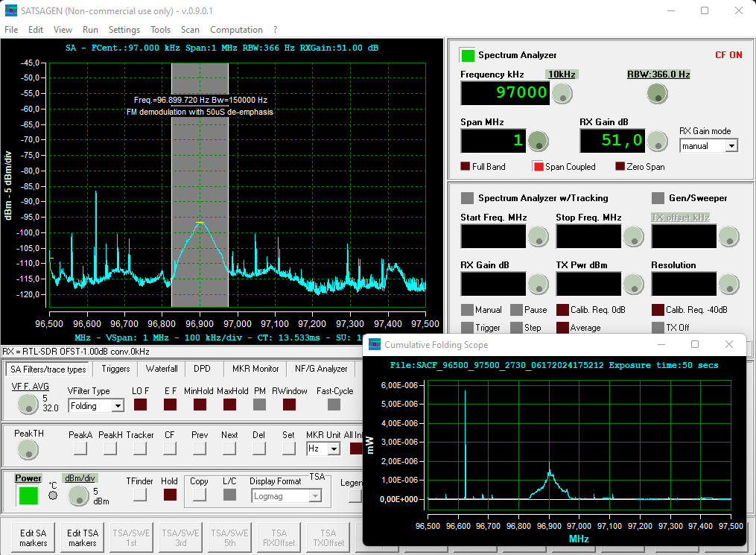The image size is (756, 555).
Task: Click the 10kHz frequency step label
Action: click(x=562, y=74)
